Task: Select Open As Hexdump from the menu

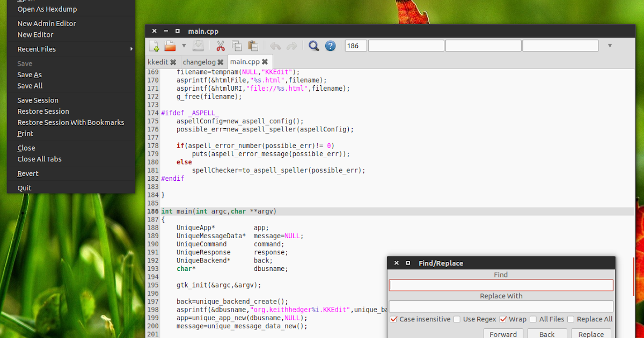Action: coord(47,9)
